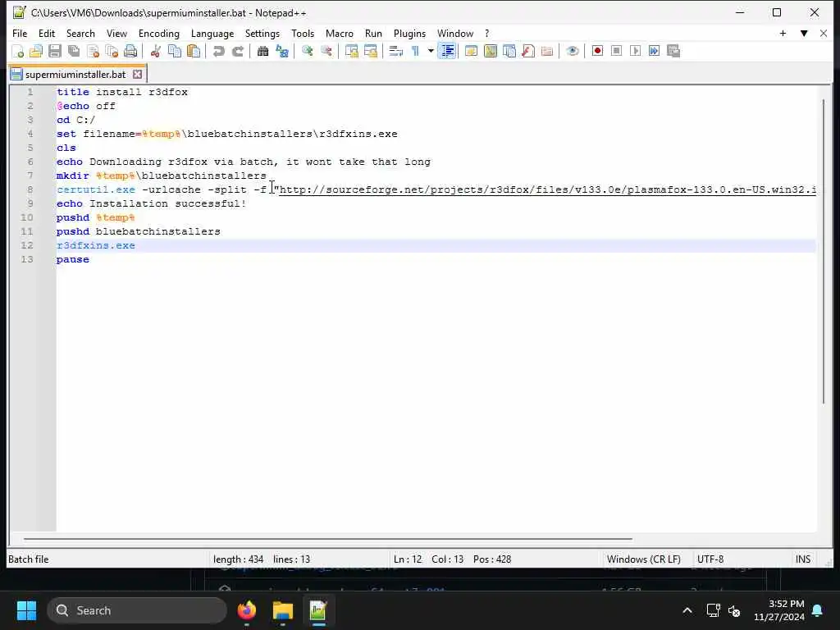Print the document using the printer icon
This screenshot has width=840, height=630.
tap(130, 52)
